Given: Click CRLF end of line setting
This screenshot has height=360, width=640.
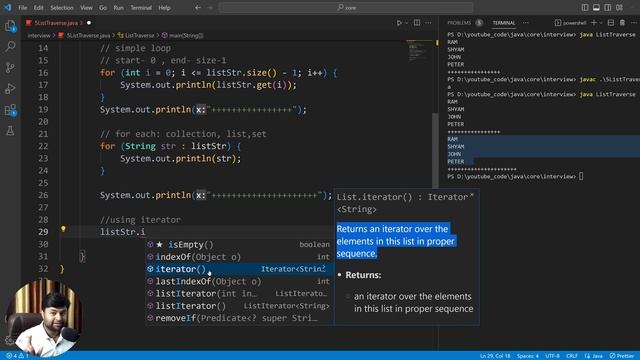Looking at the screenshot, I should (x=571, y=356).
